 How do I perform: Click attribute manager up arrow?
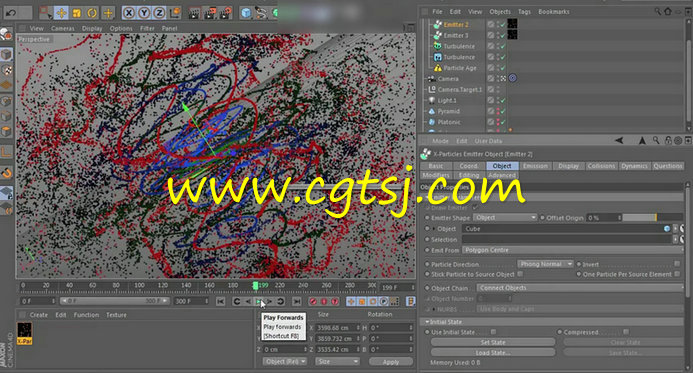[x=642, y=141]
